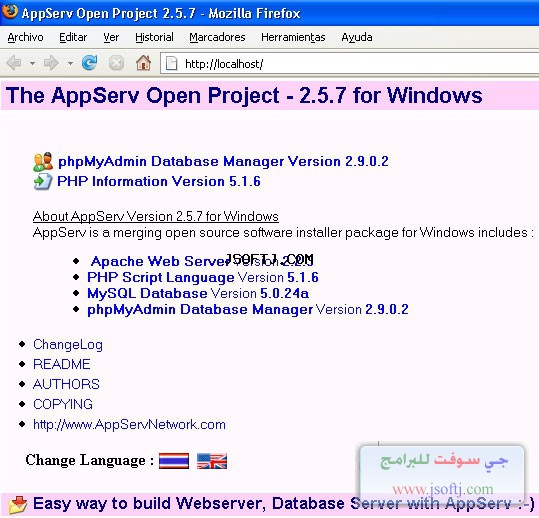Go to the Home page icon
The image size is (539, 518).
[x=143, y=63]
